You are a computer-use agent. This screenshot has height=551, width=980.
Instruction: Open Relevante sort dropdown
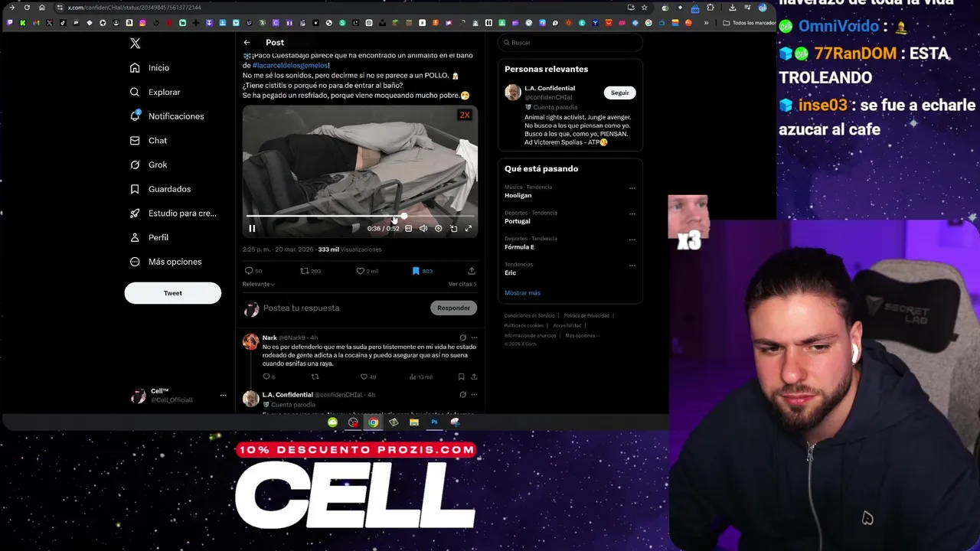coord(259,284)
